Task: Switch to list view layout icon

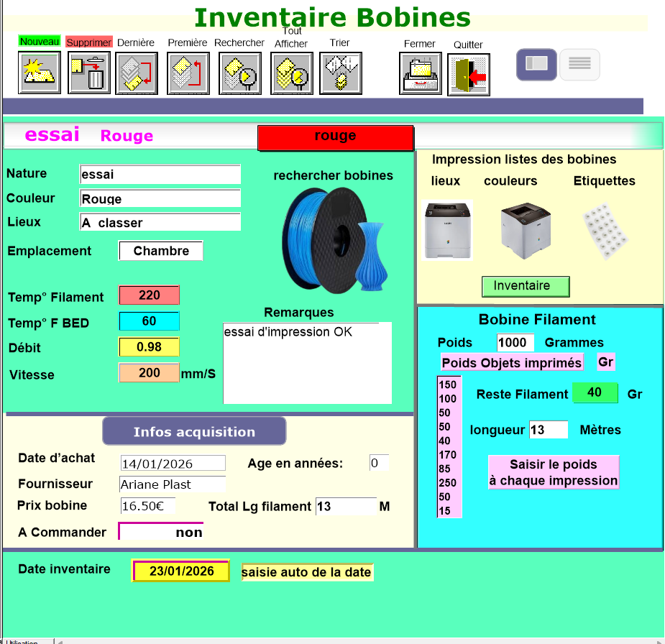Action: click(x=579, y=65)
